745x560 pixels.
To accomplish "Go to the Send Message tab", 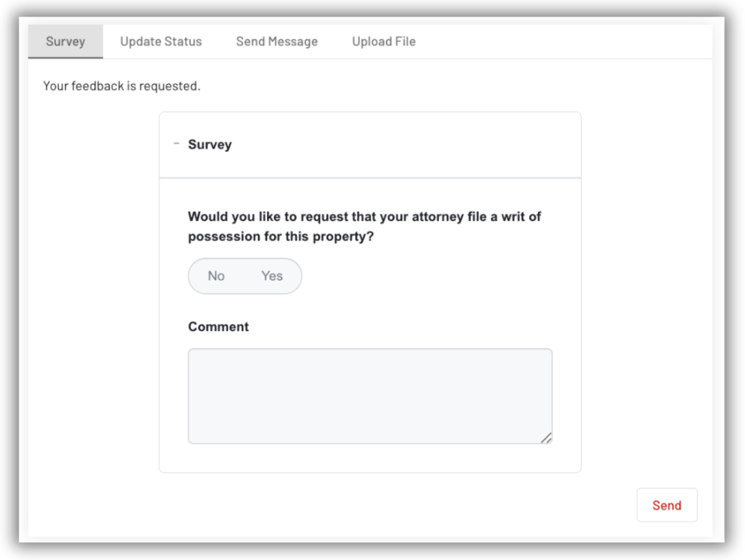I will coord(277,41).
